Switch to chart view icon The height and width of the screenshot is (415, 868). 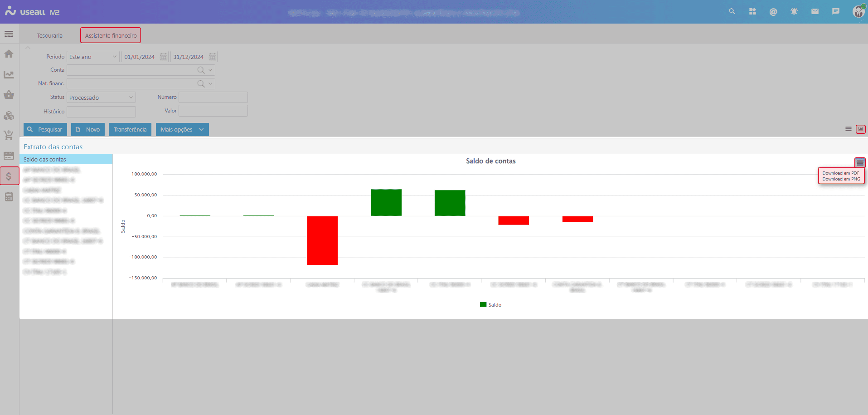[860, 129]
